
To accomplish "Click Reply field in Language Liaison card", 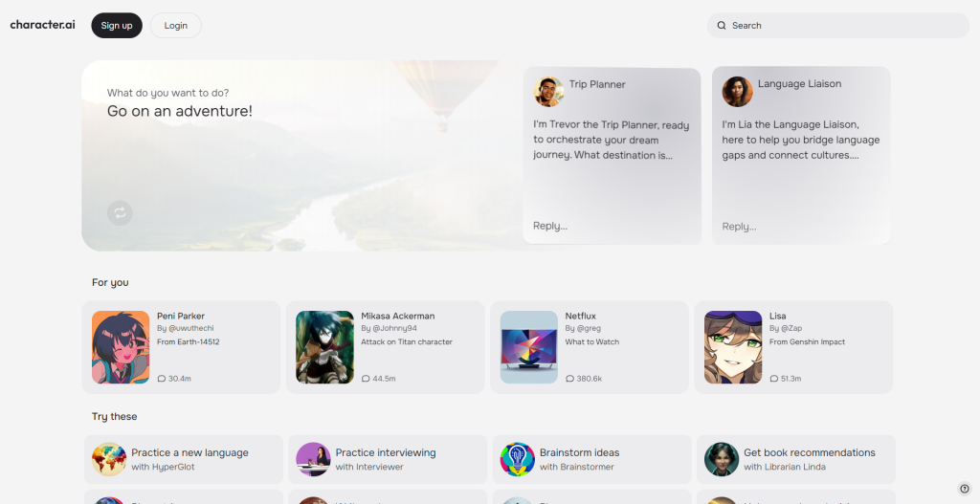I will [x=799, y=227].
